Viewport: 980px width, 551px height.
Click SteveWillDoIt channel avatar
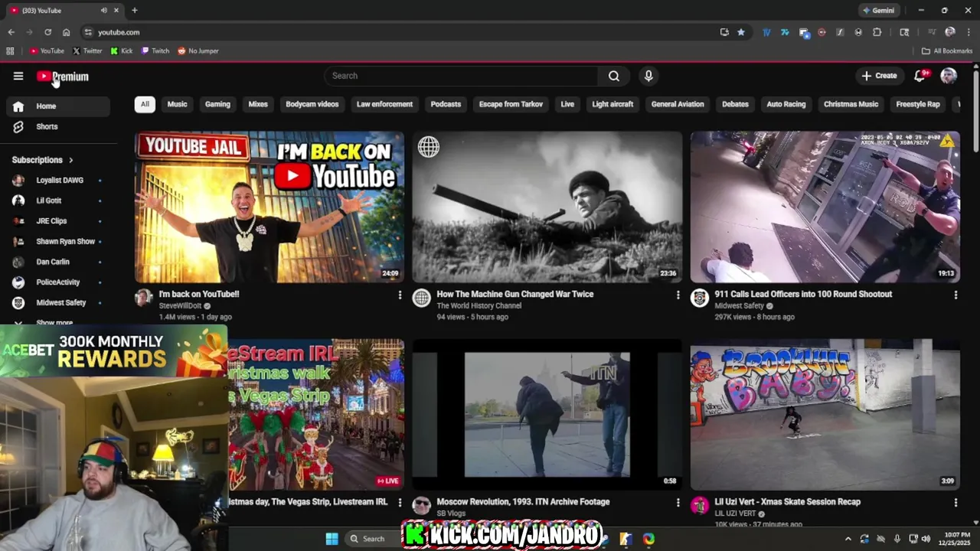point(144,298)
